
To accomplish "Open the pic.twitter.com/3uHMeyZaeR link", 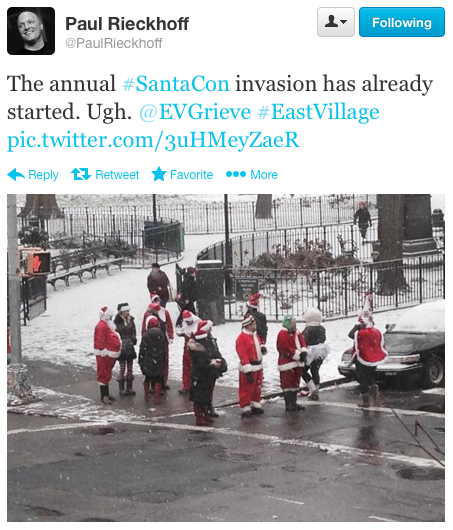I will (153, 140).
